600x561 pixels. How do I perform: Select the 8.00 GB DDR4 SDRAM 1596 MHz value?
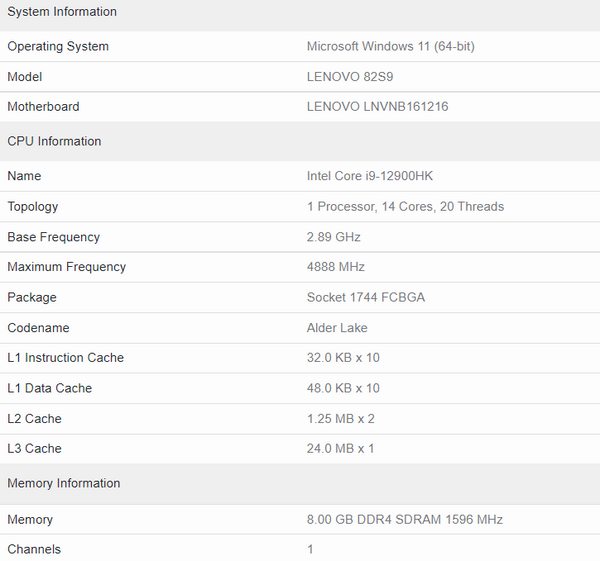coord(405,520)
